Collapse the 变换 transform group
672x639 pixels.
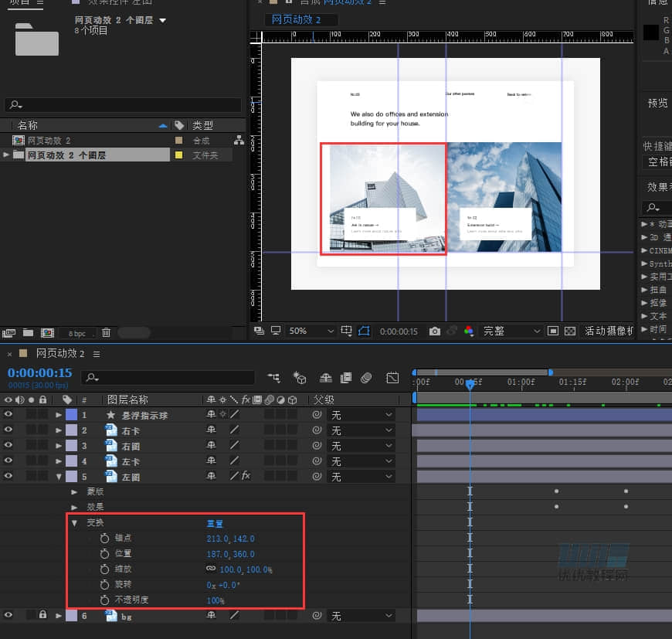click(75, 523)
